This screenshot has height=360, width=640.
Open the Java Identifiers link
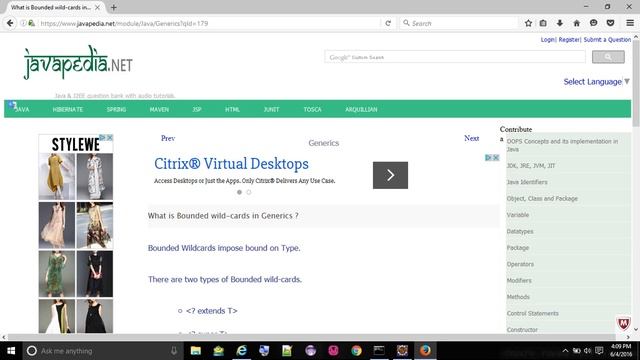527,182
